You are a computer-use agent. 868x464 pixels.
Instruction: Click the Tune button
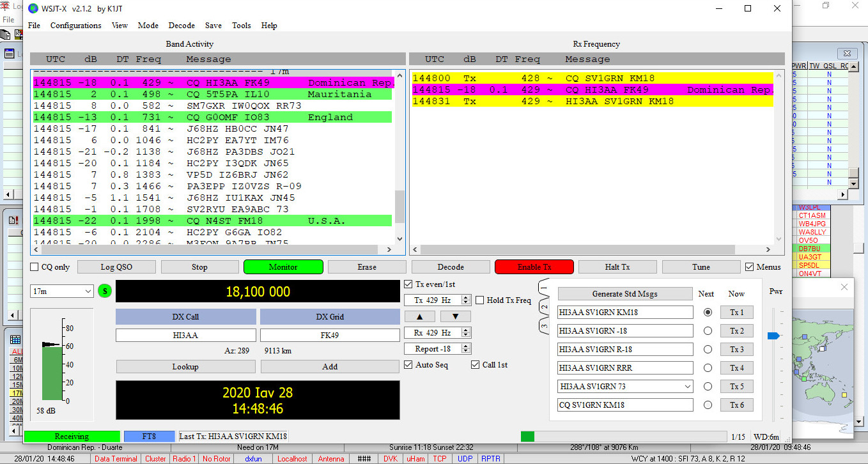[x=701, y=267]
